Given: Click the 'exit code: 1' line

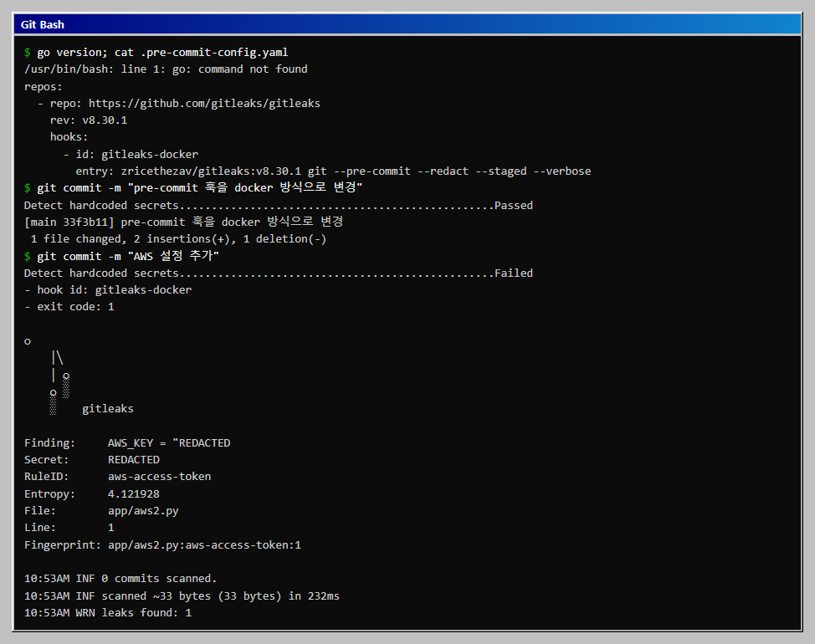Looking at the screenshot, I should (69, 306).
